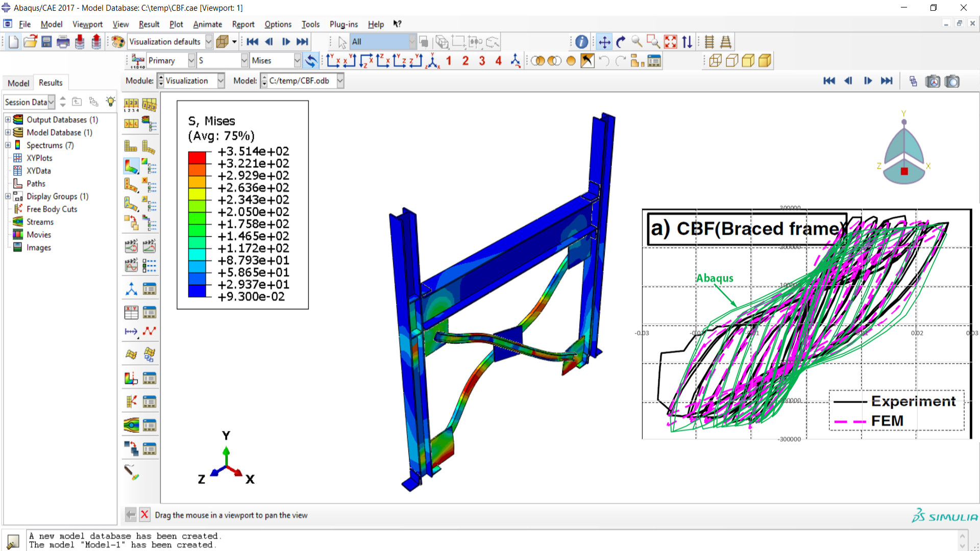The height and width of the screenshot is (551, 980).
Task: Toggle parallel view icon
Action: [709, 42]
